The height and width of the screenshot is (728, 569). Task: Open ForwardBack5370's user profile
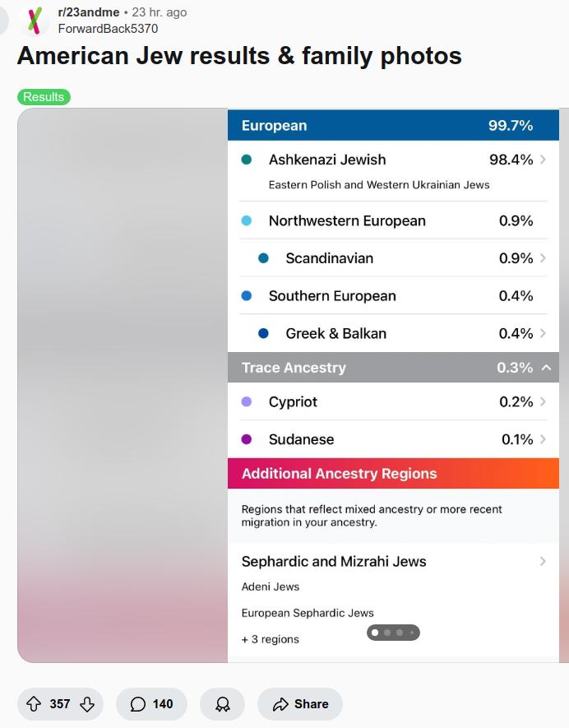[x=108, y=29]
